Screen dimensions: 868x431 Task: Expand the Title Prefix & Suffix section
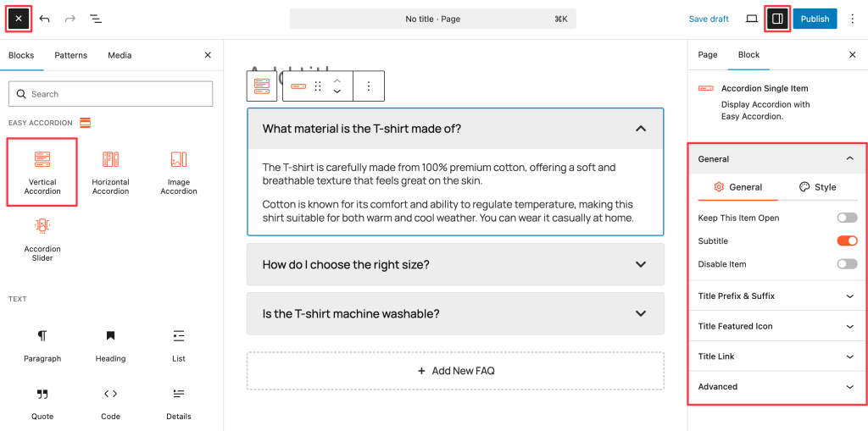[776, 296]
